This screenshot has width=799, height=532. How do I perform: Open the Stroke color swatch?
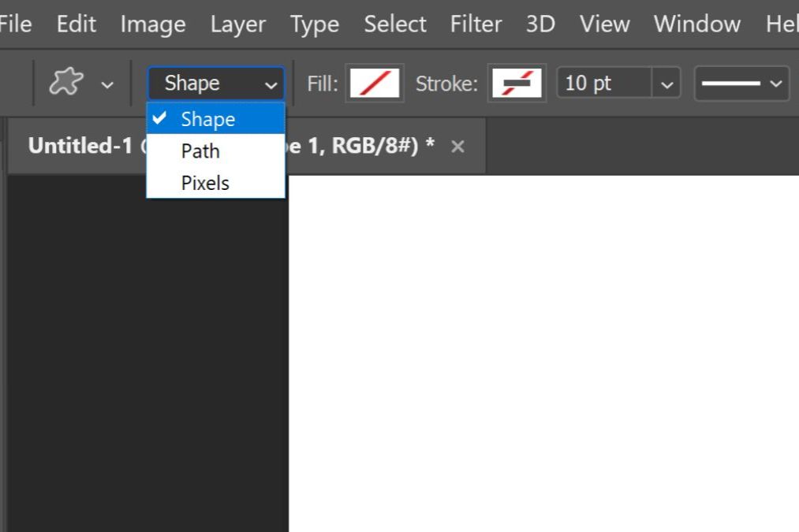[517, 83]
